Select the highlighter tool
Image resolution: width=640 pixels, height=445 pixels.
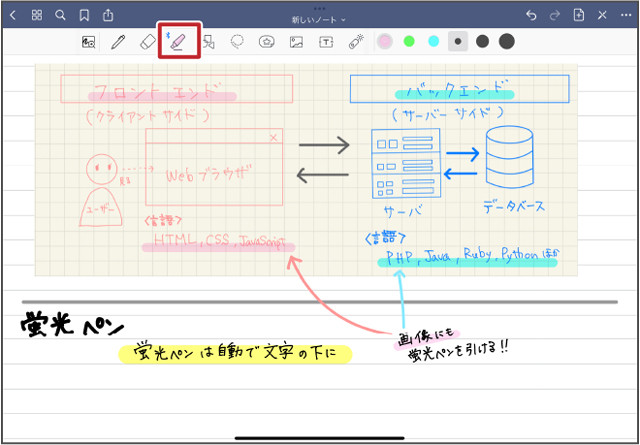(x=180, y=42)
